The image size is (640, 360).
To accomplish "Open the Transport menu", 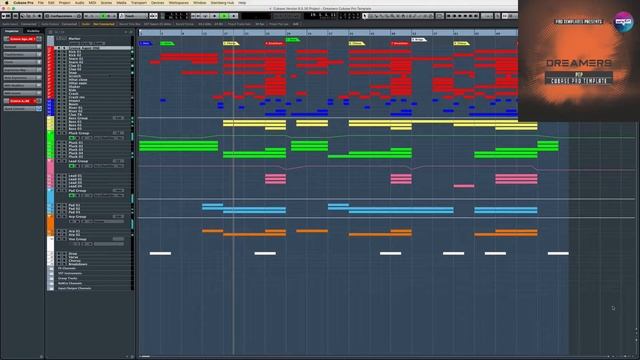I will coord(139,2).
